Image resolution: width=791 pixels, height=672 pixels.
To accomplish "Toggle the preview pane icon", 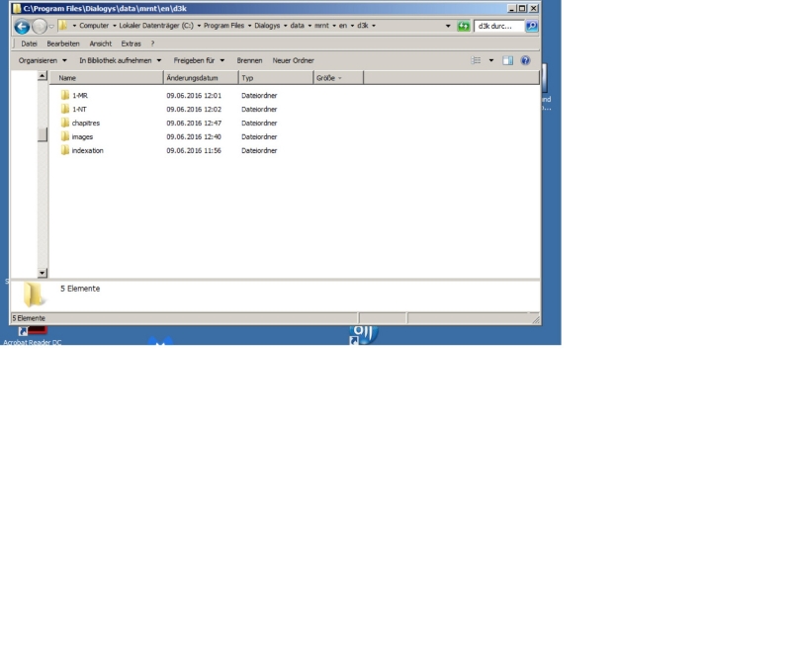I will click(508, 60).
